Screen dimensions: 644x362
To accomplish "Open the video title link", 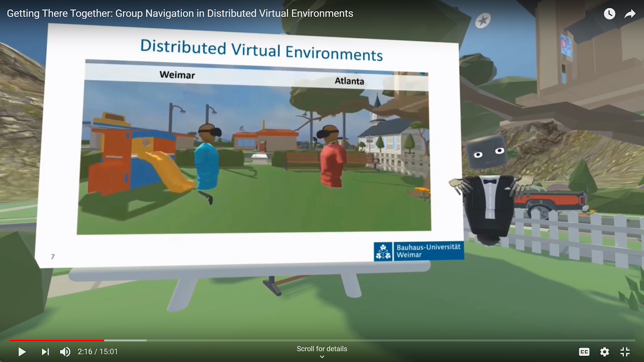I will click(x=180, y=13).
